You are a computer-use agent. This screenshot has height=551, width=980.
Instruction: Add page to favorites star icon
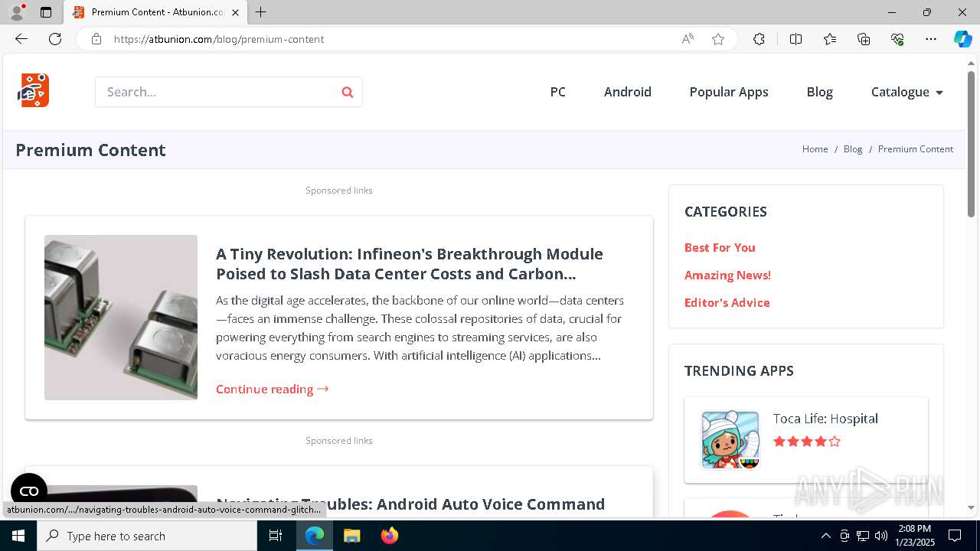click(x=718, y=39)
